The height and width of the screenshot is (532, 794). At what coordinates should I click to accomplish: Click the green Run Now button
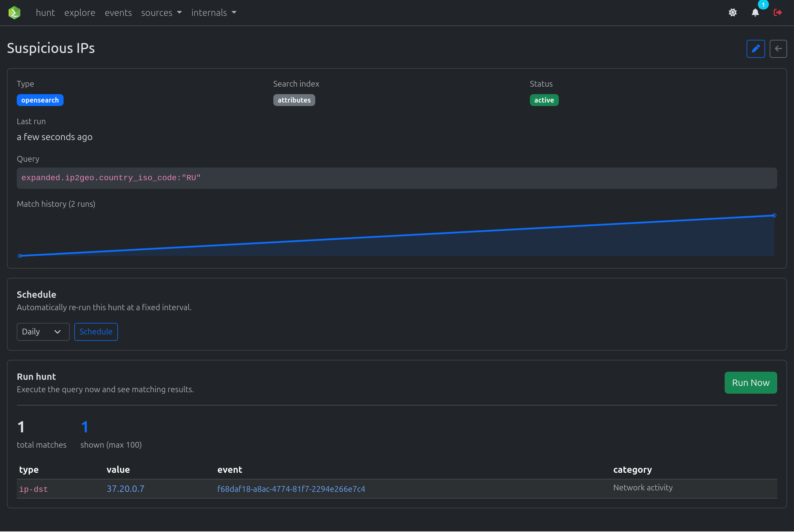751,382
